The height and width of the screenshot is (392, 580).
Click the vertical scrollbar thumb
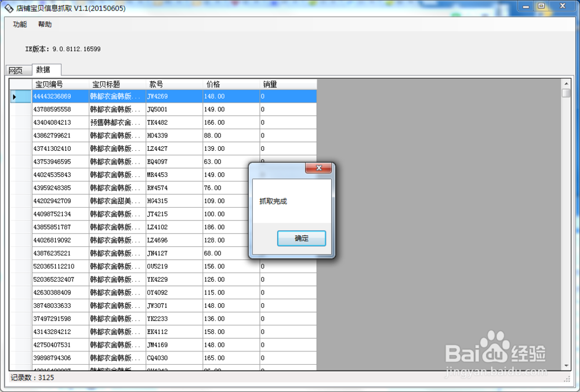tap(566, 93)
